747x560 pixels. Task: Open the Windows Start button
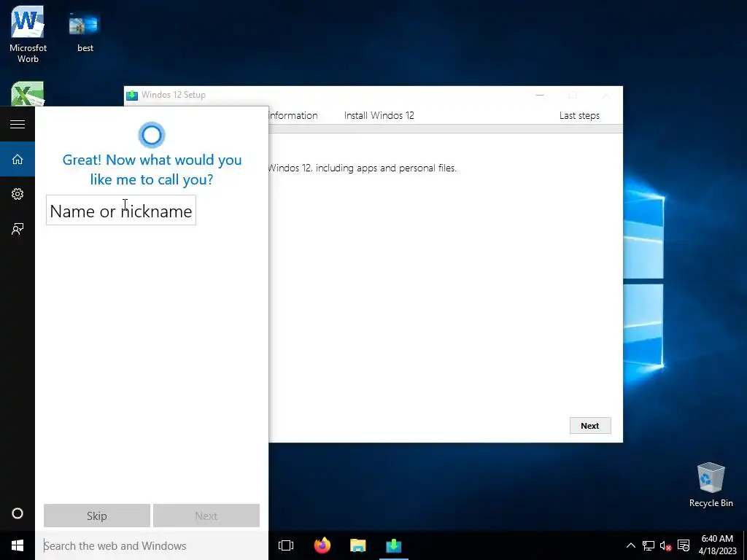(x=18, y=545)
